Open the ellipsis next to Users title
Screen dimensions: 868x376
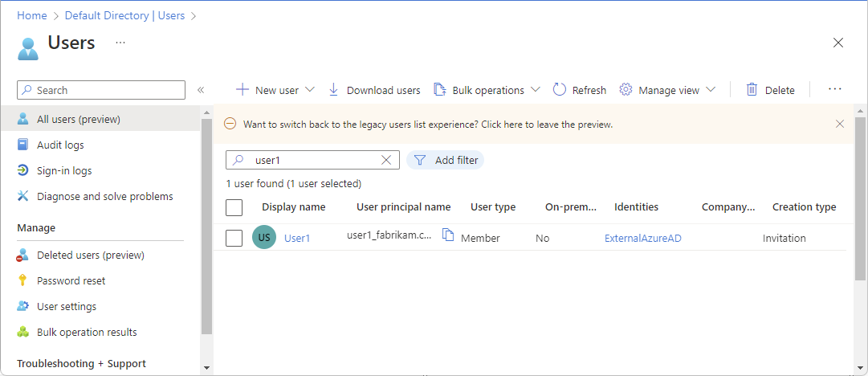[x=120, y=43]
